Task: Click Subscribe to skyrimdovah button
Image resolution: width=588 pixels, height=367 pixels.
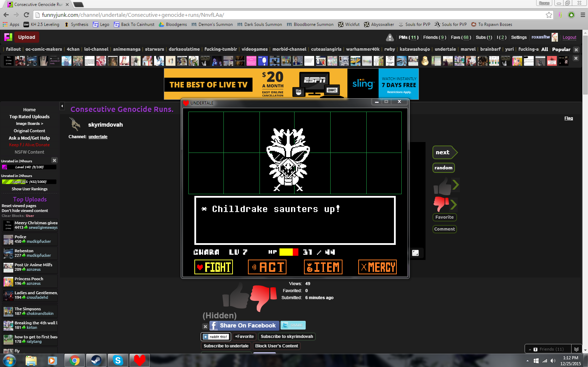Action: point(286,337)
